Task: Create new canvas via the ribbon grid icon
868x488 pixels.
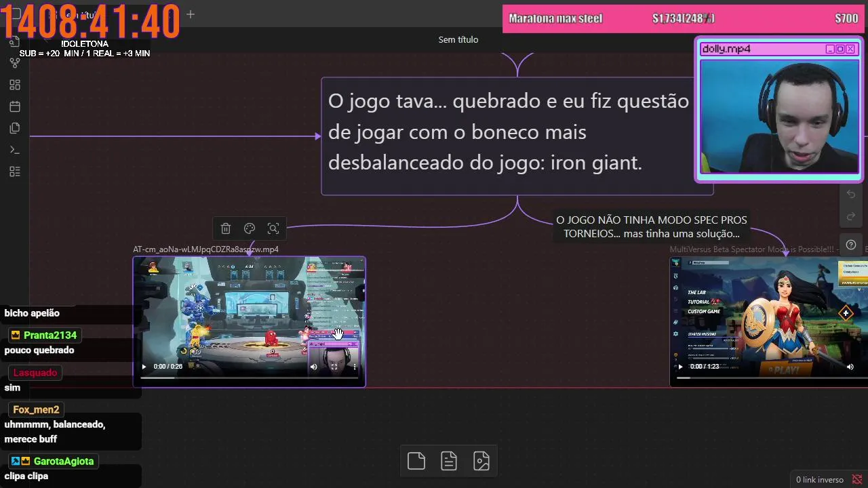Action: tap(15, 85)
